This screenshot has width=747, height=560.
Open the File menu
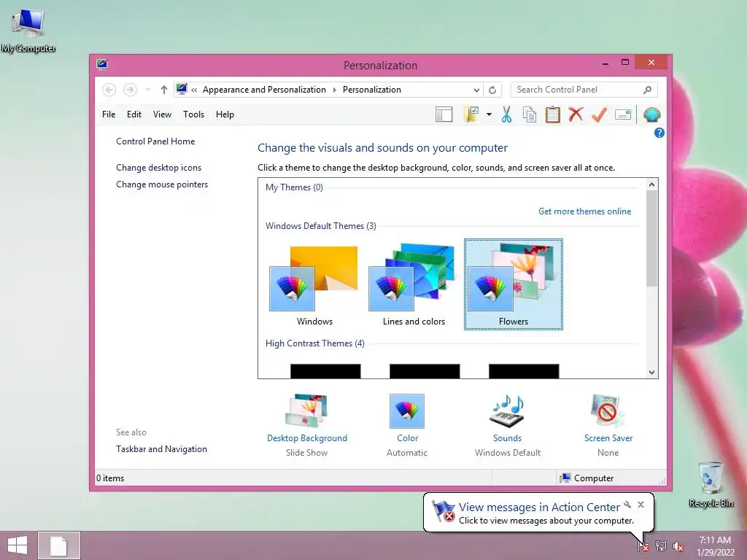point(109,114)
